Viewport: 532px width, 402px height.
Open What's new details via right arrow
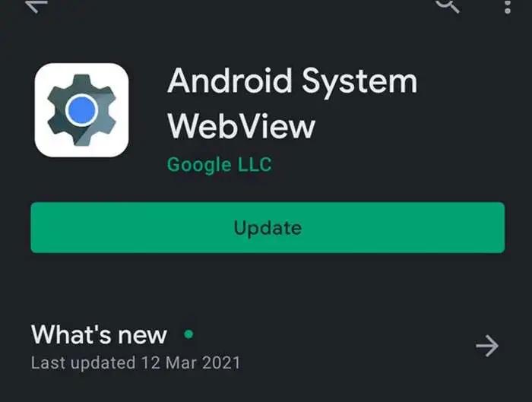tap(487, 346)
